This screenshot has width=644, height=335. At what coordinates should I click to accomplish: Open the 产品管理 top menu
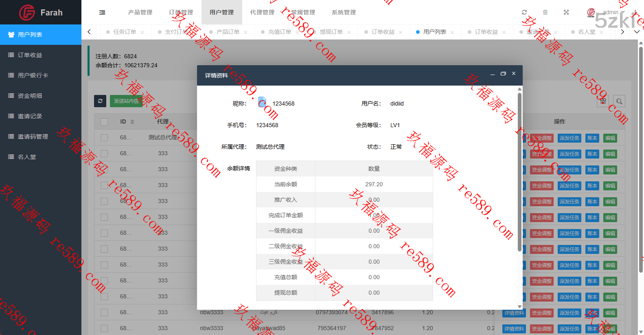[140, 12]
